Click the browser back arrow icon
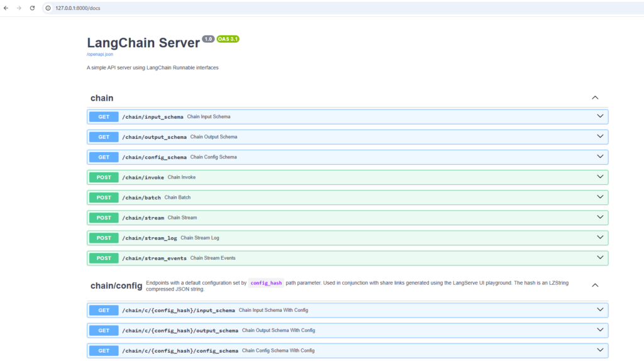Image resolution: width=644 pixels, height=361 pixels. pos(6,8)
